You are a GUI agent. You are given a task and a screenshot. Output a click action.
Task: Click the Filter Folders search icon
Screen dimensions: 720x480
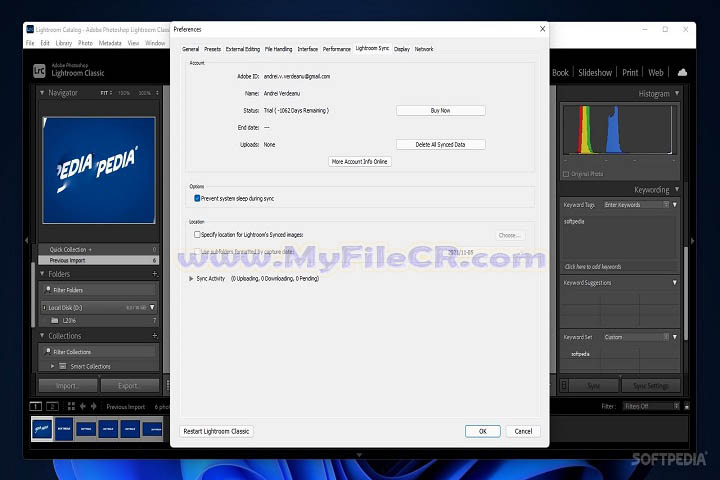coord(48,289)
